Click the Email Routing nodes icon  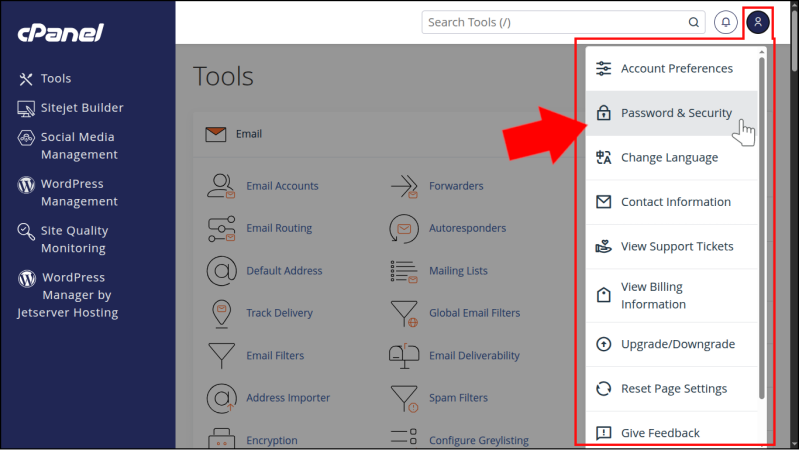[222, 229]
